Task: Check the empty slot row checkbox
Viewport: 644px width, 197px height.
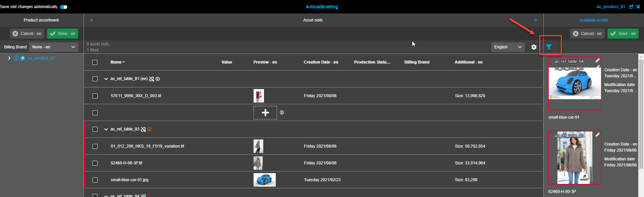Action: point(95,113)
